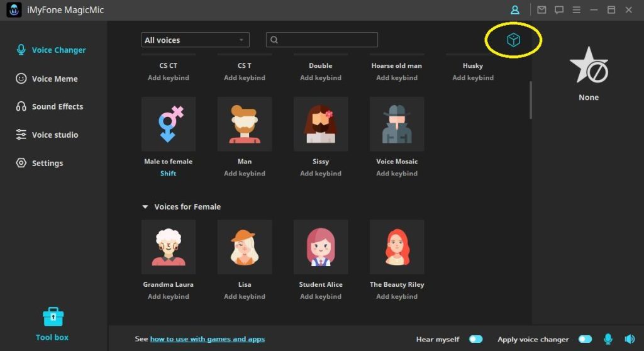Select the Voice Mosaic avatar
This screenshot has width=644, height=351.
point(397,124)
